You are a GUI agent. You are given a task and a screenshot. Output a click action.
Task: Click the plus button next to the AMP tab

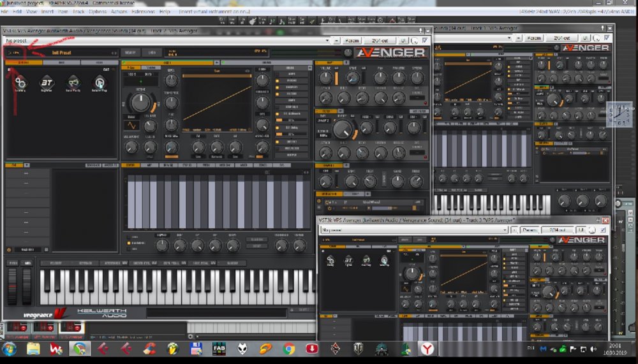tap(346, 62)
